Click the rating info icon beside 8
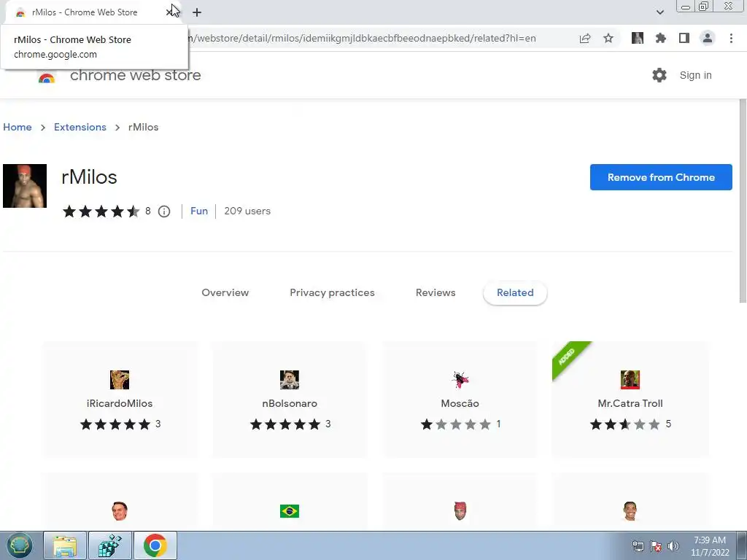Viewport: 747px width, 560px height. (x=164, y=211)
